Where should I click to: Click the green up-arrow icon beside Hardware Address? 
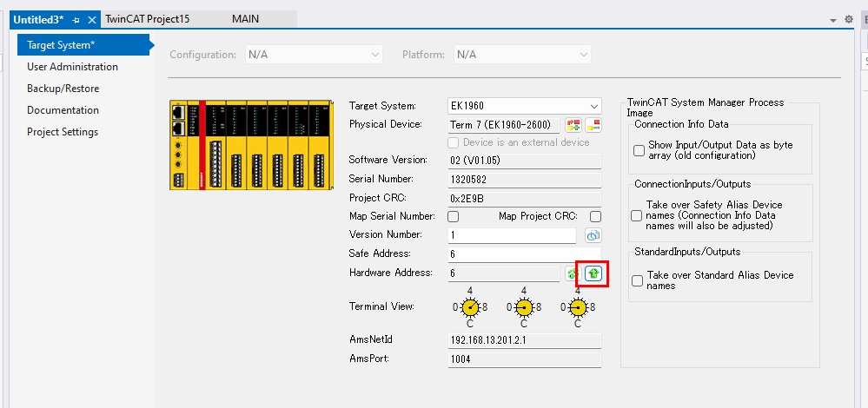pyautogui.click(x=593, y=273)
